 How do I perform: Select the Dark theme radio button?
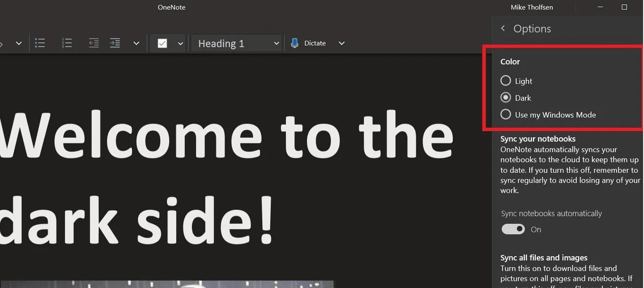tap(505, 97)
